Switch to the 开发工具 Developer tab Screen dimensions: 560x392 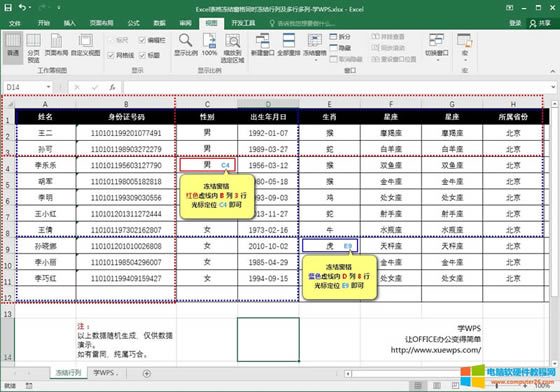243,23
